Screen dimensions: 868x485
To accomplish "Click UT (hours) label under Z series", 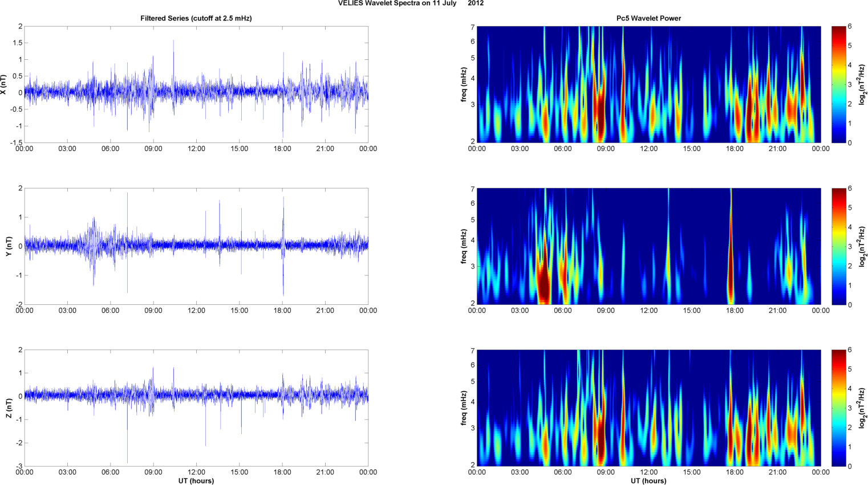I will (196, 481).
